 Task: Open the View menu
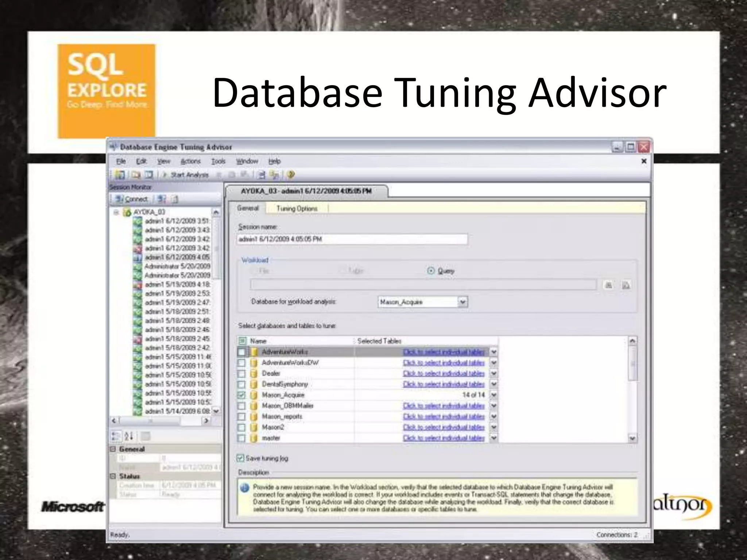pos(164,161)
